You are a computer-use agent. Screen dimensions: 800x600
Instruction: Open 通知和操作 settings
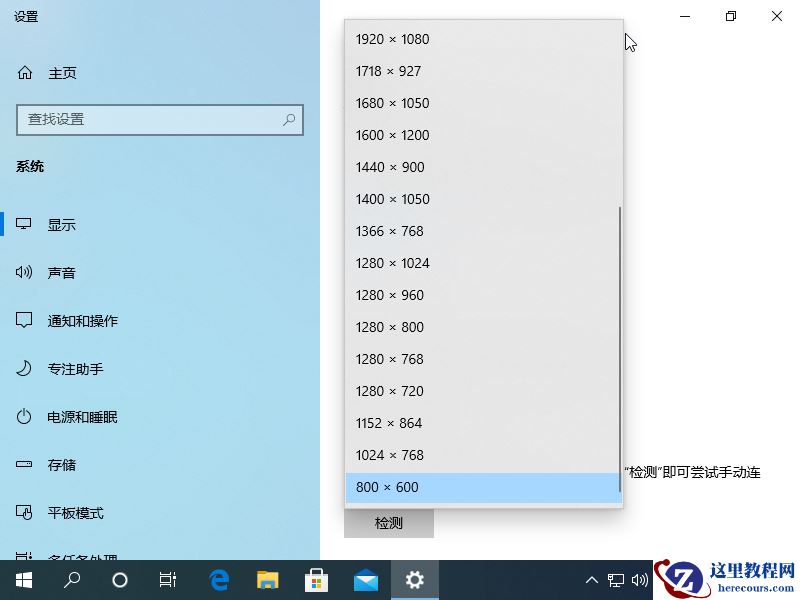[x=80, y=320]
